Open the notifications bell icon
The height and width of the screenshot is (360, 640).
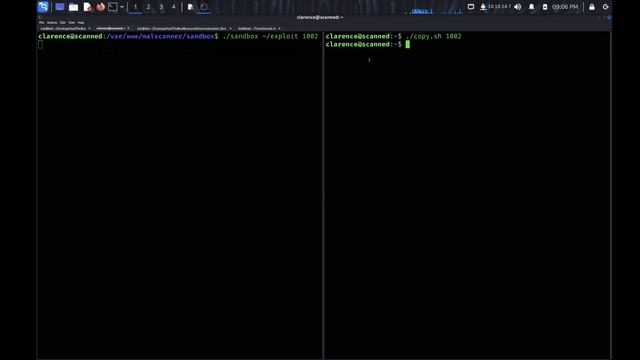tap(531, 7)
